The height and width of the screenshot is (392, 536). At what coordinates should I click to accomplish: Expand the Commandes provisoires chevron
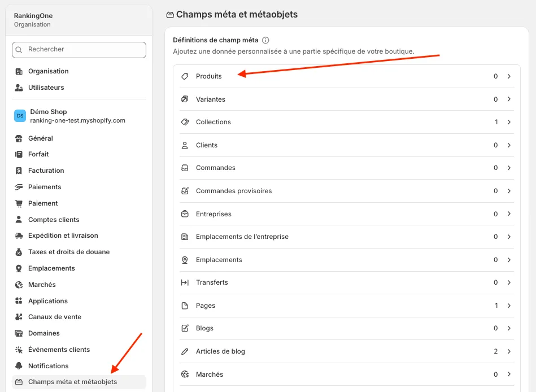[509, 191]
